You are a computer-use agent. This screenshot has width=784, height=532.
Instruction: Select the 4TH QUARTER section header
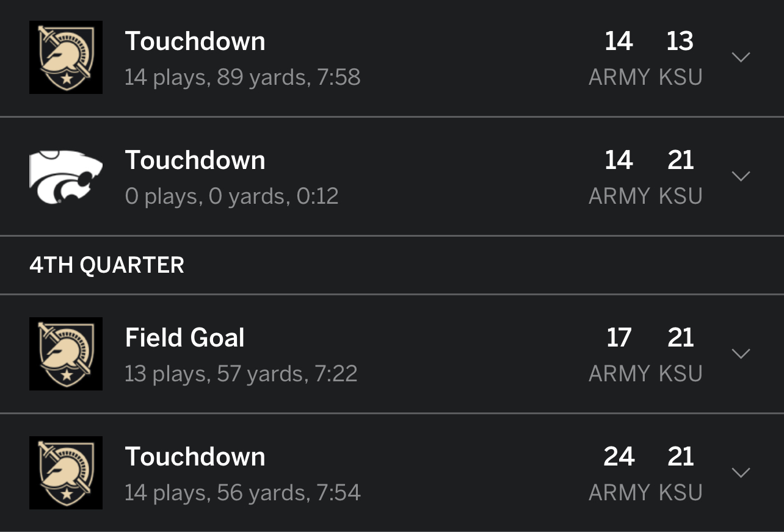point(107,265)
